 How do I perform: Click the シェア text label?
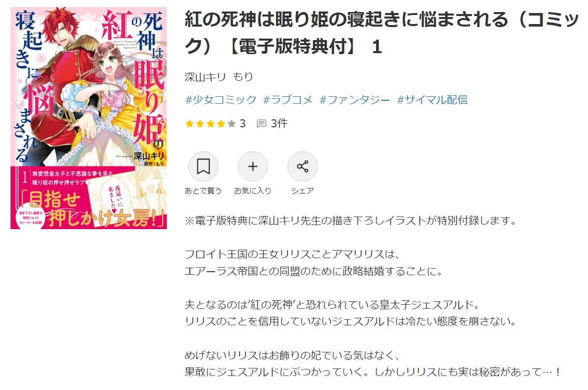point(302,190)
